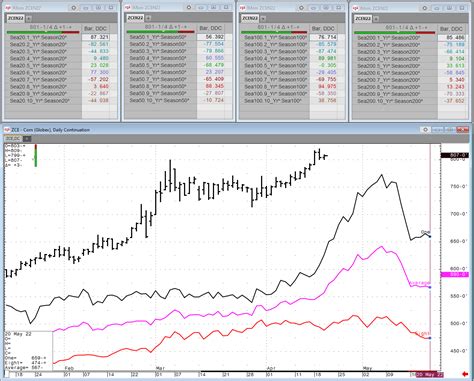
Task: Click link icon in Sea100 monitor window
Action: pos(314,8)
